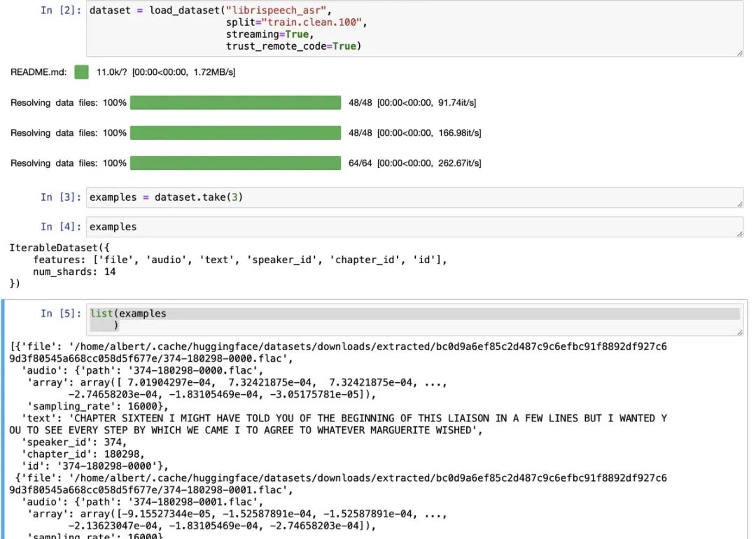The width and height of the screenshot is (756, 539).
Task: Click the array line starting with -9.15527344e-05
Action: click(237, 514)
